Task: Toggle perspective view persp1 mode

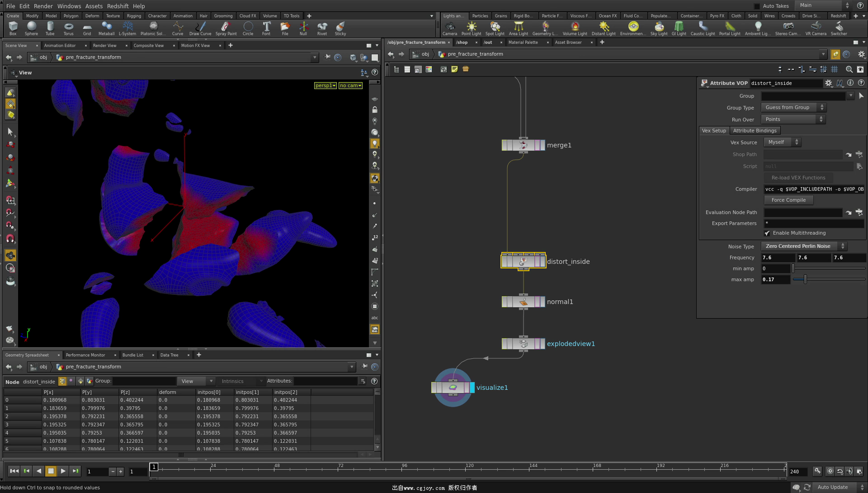Action: tap(324, 85)
